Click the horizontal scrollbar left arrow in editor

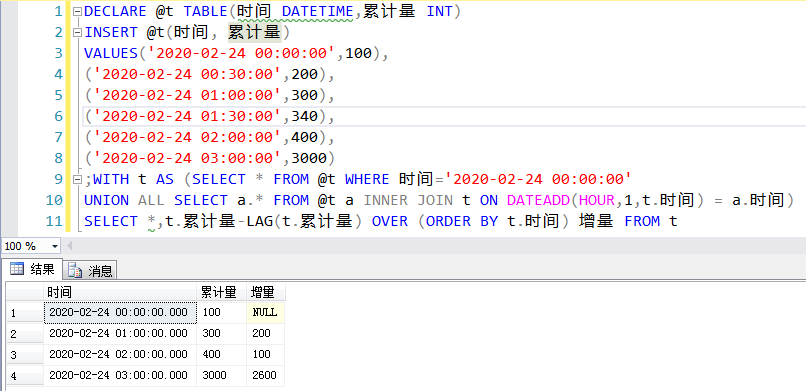pyautogui.click(x=69, y=246)
